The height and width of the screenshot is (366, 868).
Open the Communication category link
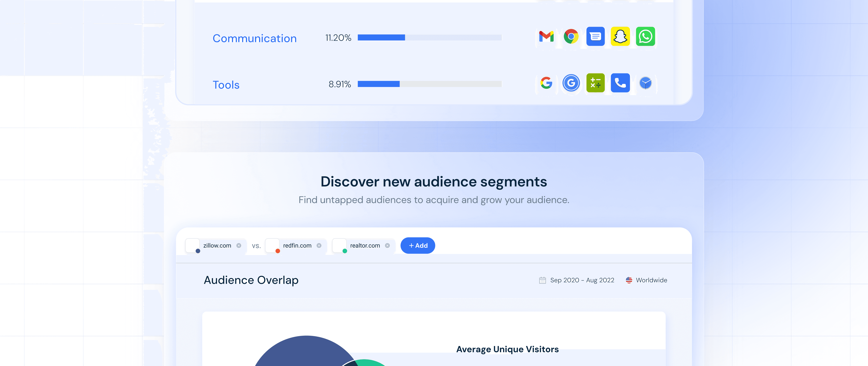(x=254, y=38)
